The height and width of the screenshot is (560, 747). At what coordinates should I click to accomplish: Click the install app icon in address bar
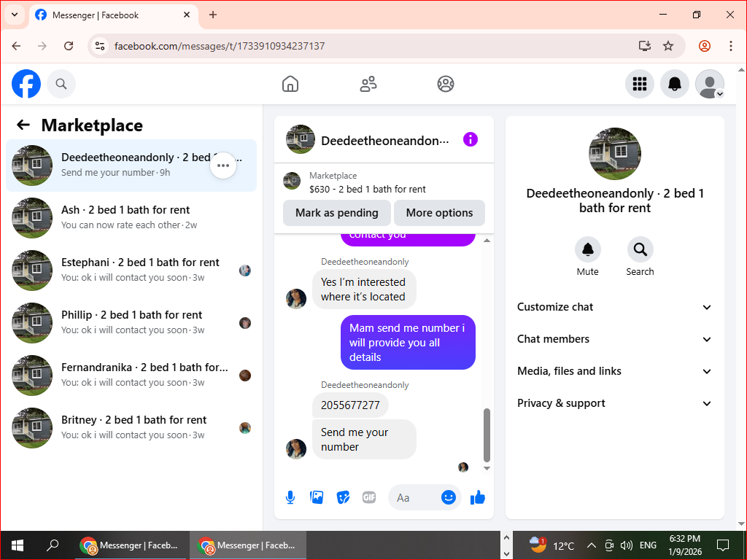click(x=645, y=46)
